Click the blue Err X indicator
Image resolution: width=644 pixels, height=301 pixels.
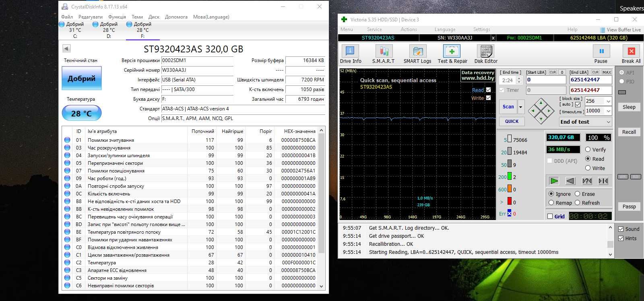[510, 213]
